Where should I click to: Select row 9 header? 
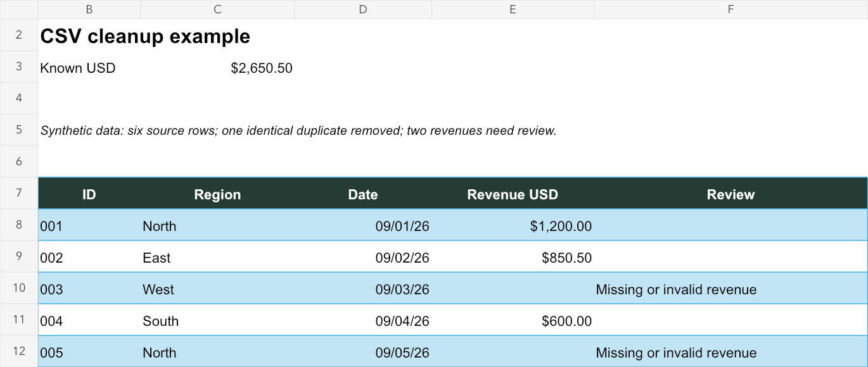click(x=19, y=256)
